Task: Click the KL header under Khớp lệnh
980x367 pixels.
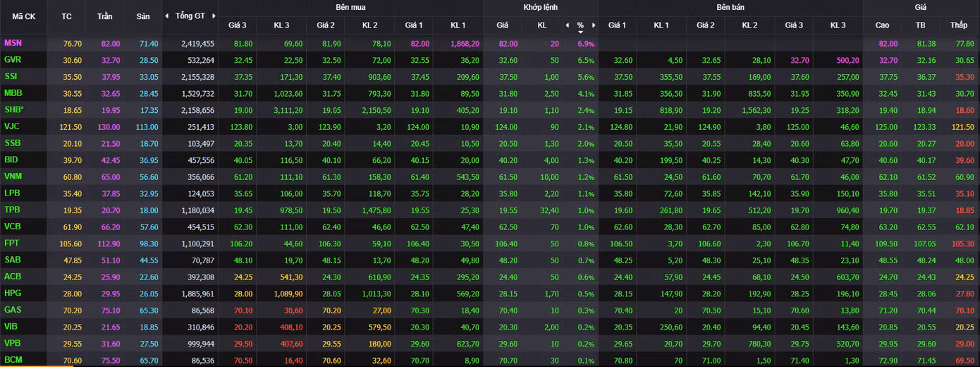Action: pyautogui.click(x=542, y=25)
